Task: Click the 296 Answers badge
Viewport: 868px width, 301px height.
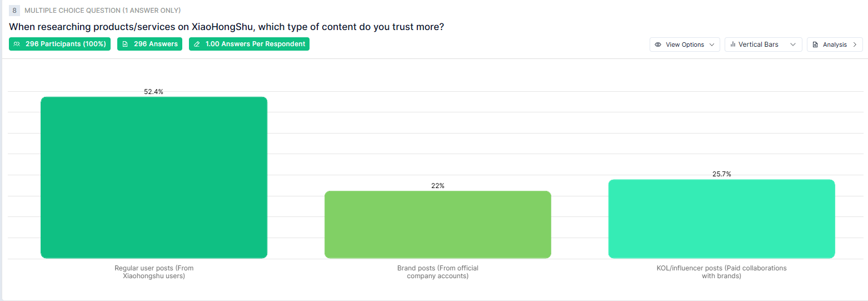Action: 150,44
